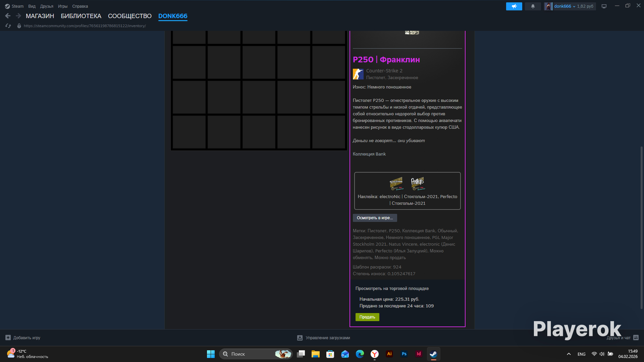Click the Износ: Немного поношенное line

pos(382,87)
